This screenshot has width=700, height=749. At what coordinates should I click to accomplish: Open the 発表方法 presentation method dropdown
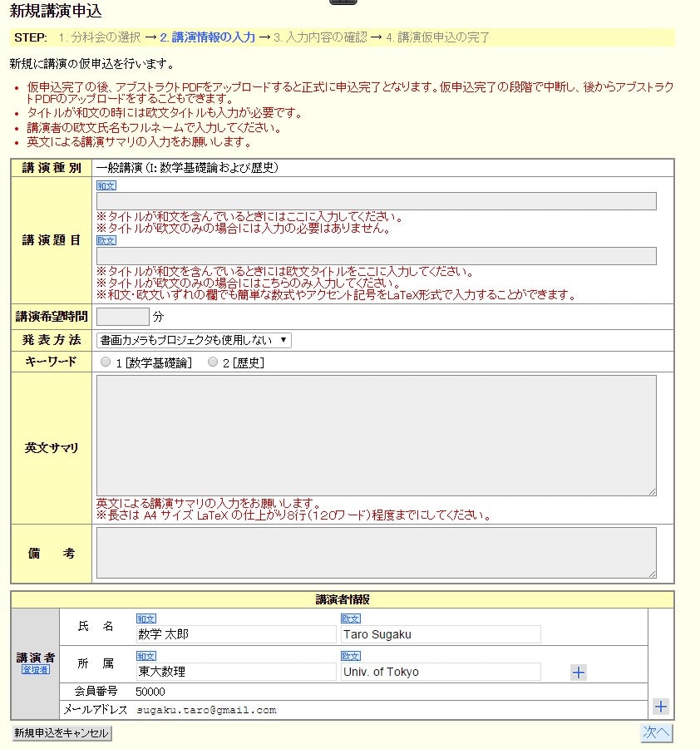pyautogui.click(x=194, y=340)
